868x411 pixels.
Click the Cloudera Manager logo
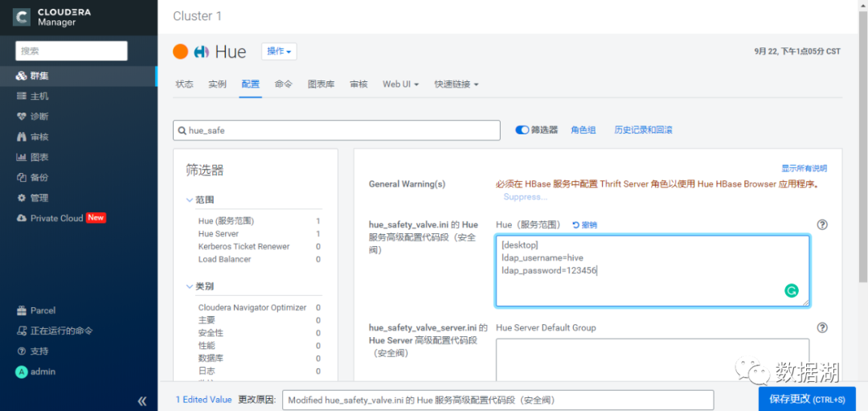click(52, 17)
